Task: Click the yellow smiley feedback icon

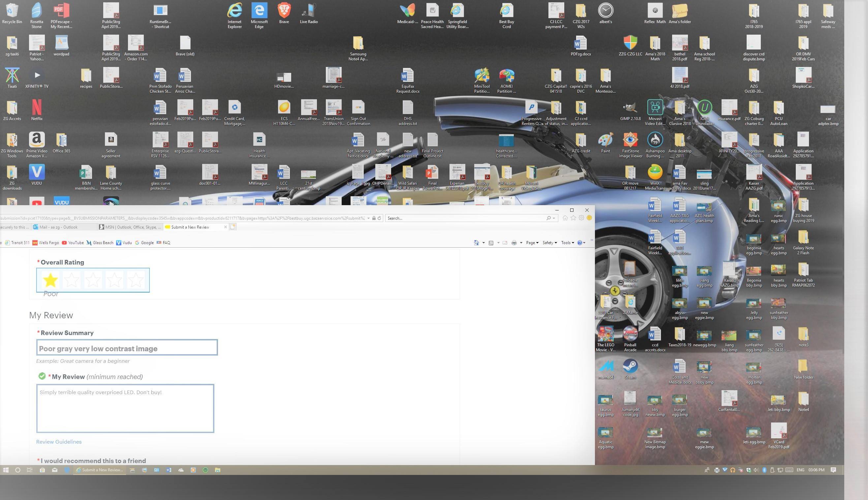Action: [590, 218]
